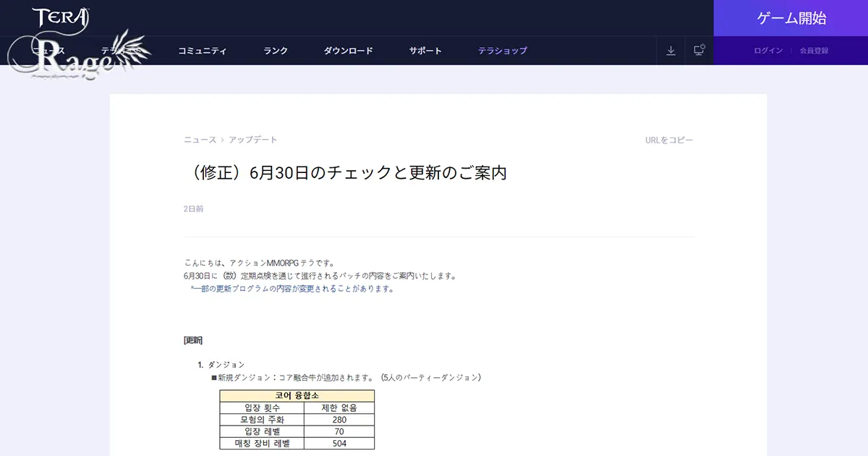868x456 pixels.
Task: Open the 会員登録 registration link
Action: [x=816, y=51]
